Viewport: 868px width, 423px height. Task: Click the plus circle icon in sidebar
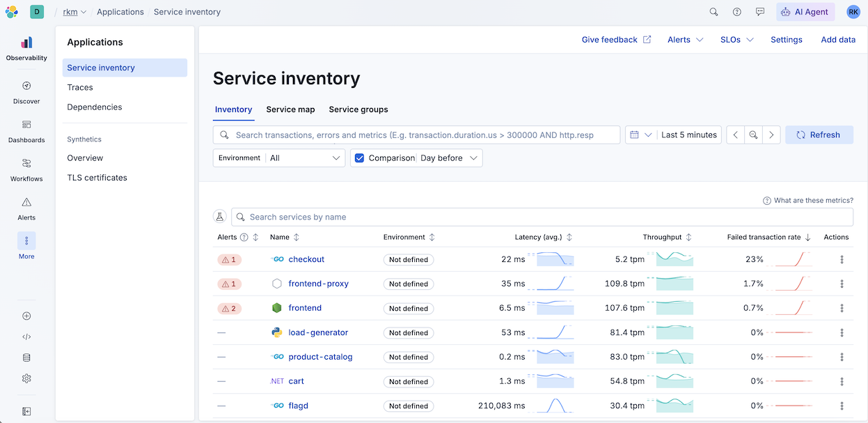point(26,316)
